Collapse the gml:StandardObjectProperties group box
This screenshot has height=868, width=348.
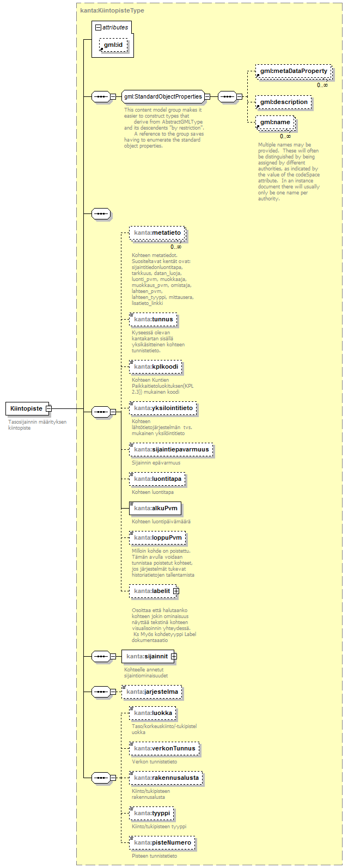[x=207, y=97]
